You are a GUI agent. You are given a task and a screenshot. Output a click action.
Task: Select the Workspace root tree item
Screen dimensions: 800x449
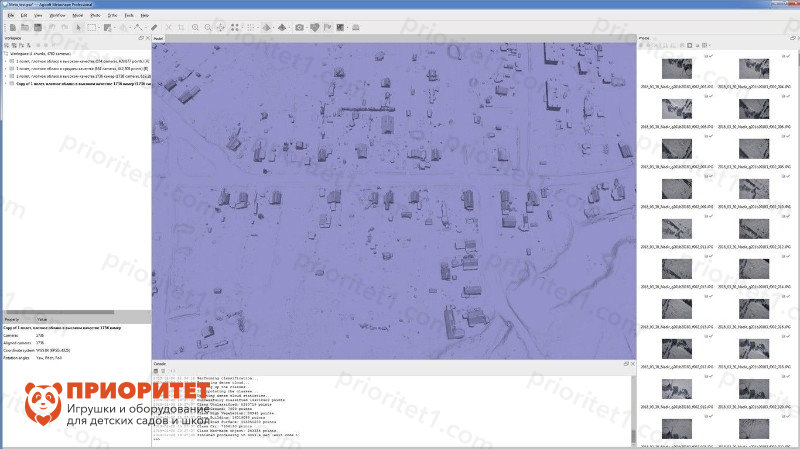point(40,54)
